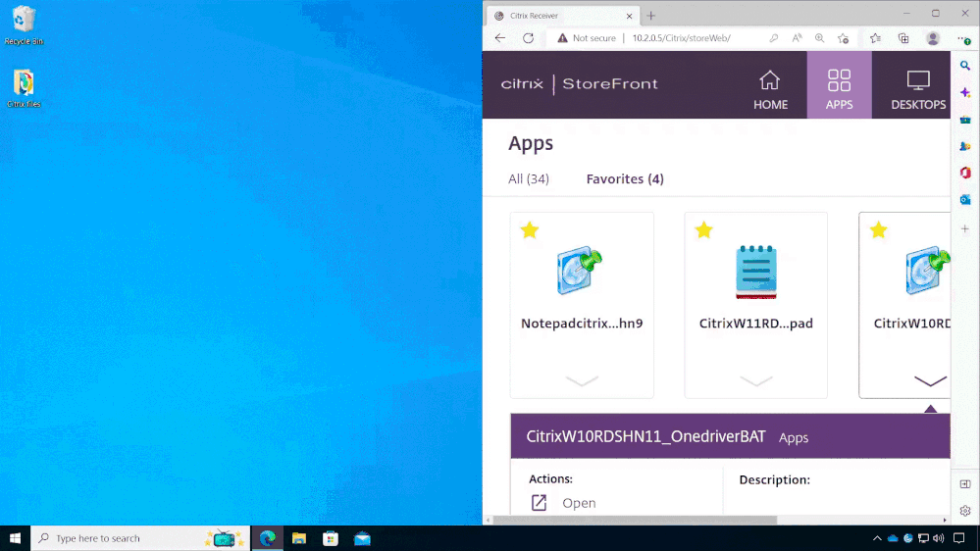Viewport: 980px width, 551px height.
Task: Click the Open action icon
Action: click(x=539, y=502)
